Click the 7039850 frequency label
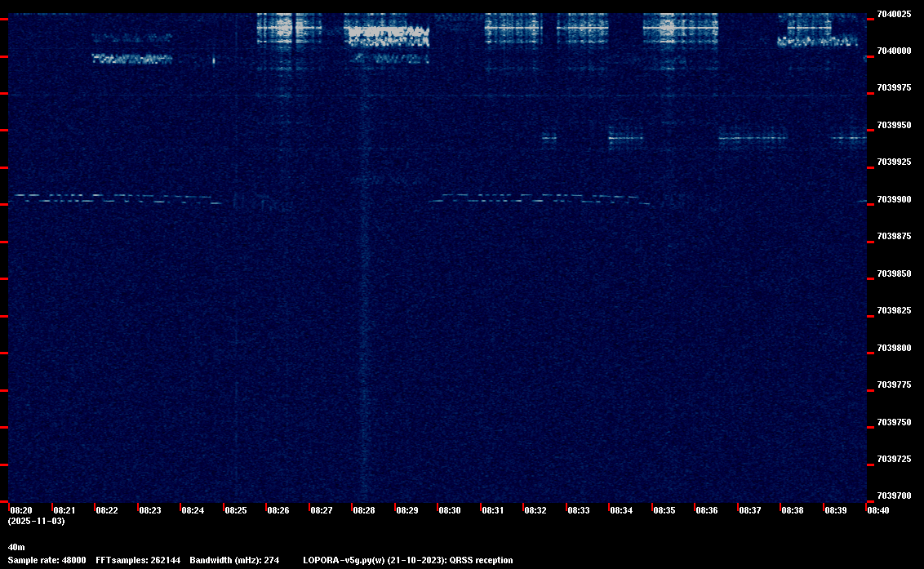924x569 pixels. (894, 274)
